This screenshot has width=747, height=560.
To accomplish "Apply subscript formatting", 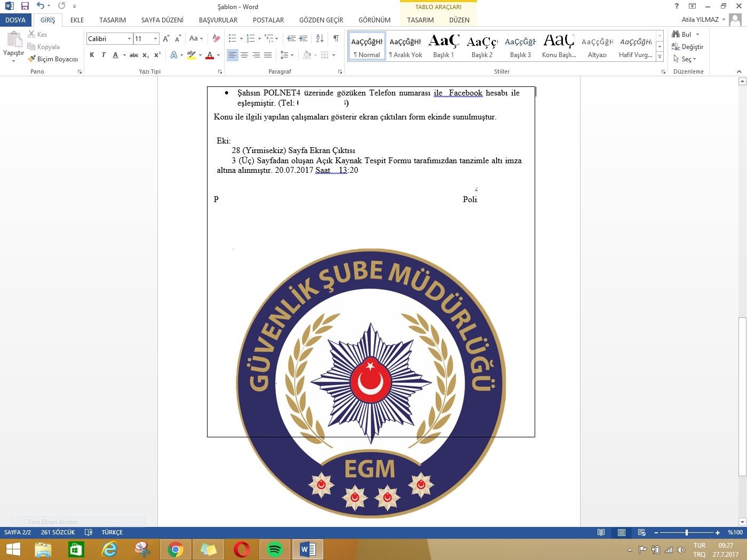I will click(146, 55).
